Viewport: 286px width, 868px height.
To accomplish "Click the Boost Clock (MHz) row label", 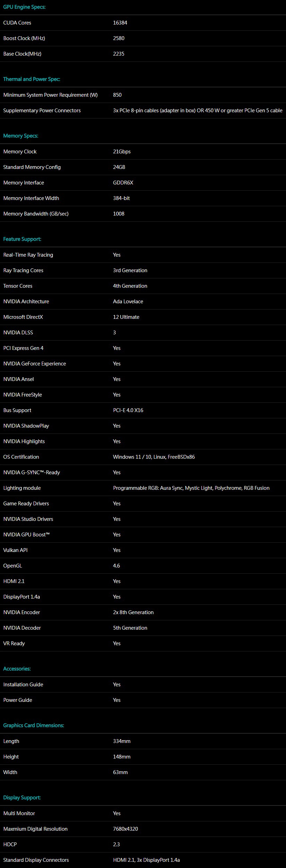I will click(x=24, y=38).
